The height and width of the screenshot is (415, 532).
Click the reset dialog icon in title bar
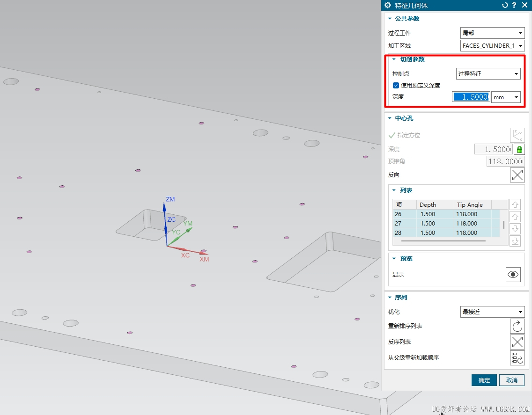pyautogui.click(x=505, y=5)
